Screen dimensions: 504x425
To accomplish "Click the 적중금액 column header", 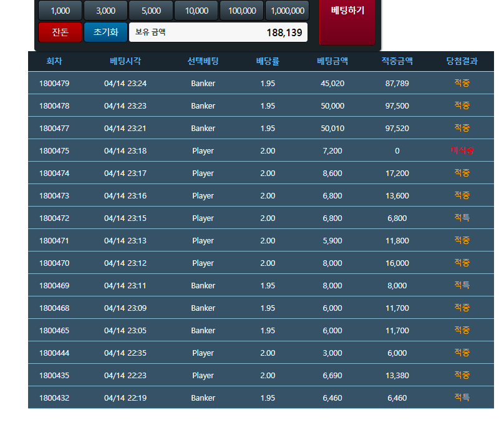I will 397,61.
